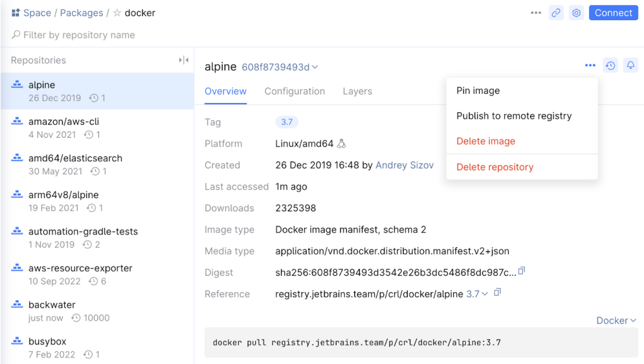The image size is (644, 364).
Task: Click the Space grid logo icon
Action: (x=16, y=13)
